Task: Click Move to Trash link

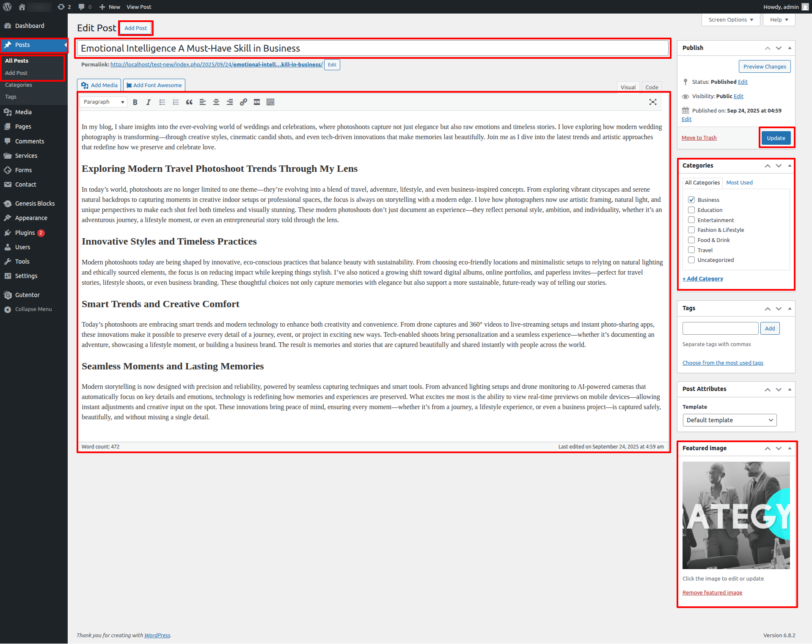Action: (699, 138)
